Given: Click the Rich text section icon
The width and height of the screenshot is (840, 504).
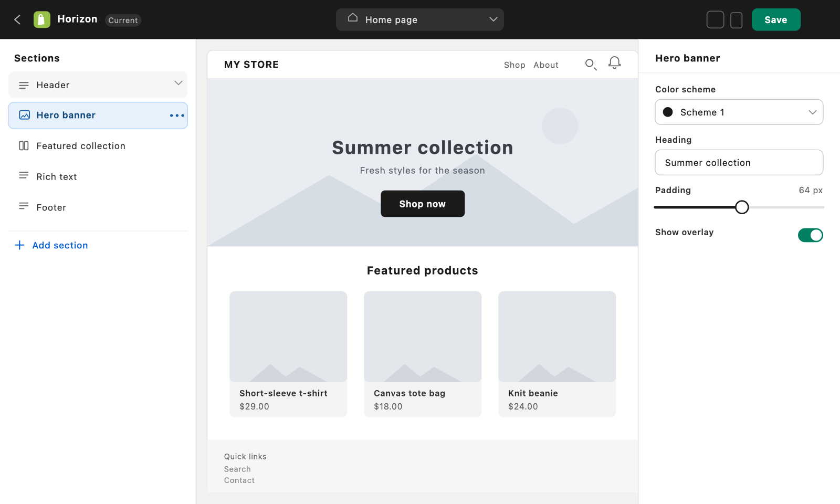Looking at the screenshot, I should pos(24,175).
